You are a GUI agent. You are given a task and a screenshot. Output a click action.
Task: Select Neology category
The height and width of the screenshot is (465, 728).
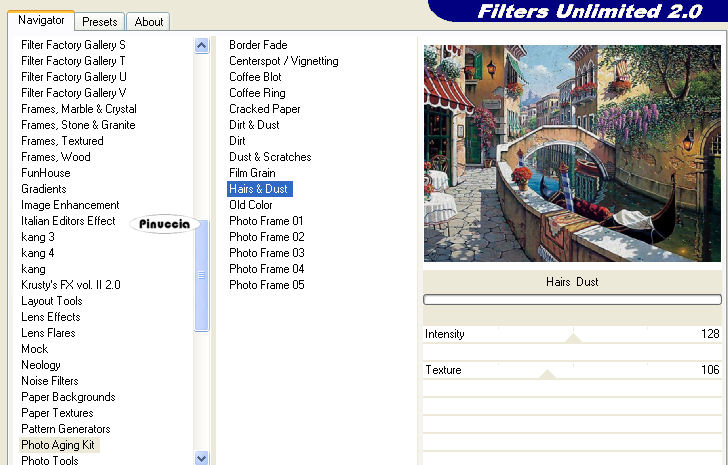[41, 365]
